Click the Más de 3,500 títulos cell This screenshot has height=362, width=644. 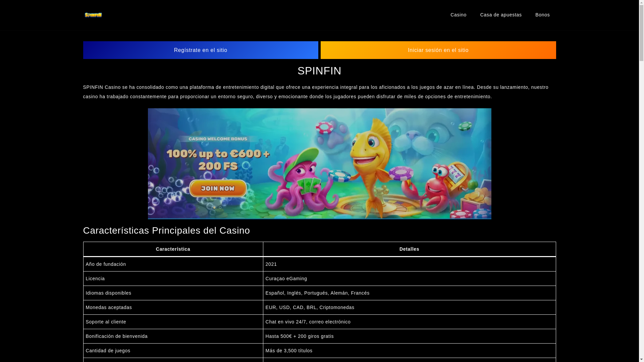pos(409,351)
